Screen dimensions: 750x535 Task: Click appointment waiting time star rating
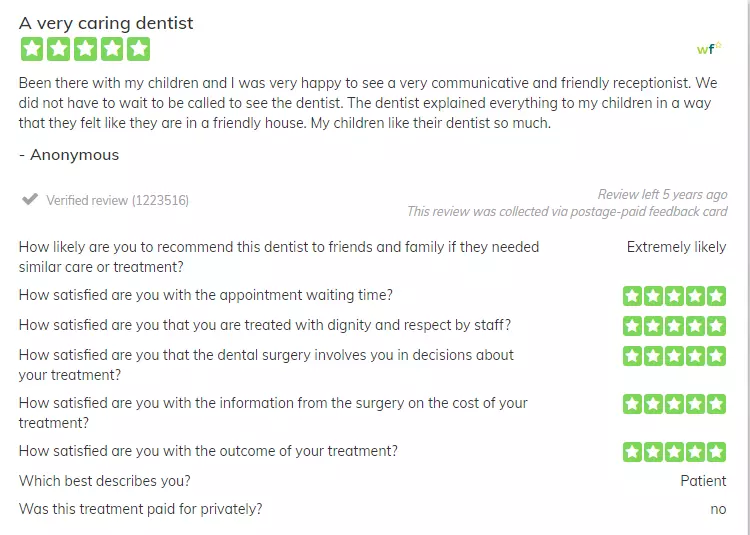(x=674, y=296)
